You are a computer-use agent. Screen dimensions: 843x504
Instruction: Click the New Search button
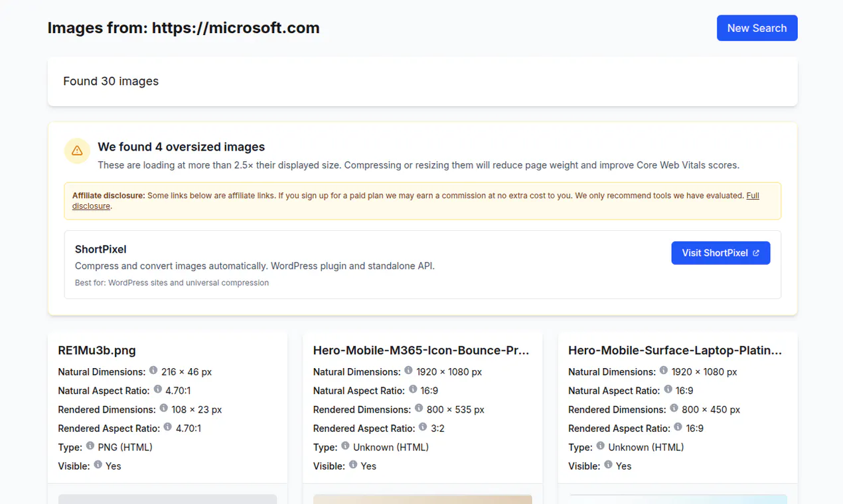(757, 28)
